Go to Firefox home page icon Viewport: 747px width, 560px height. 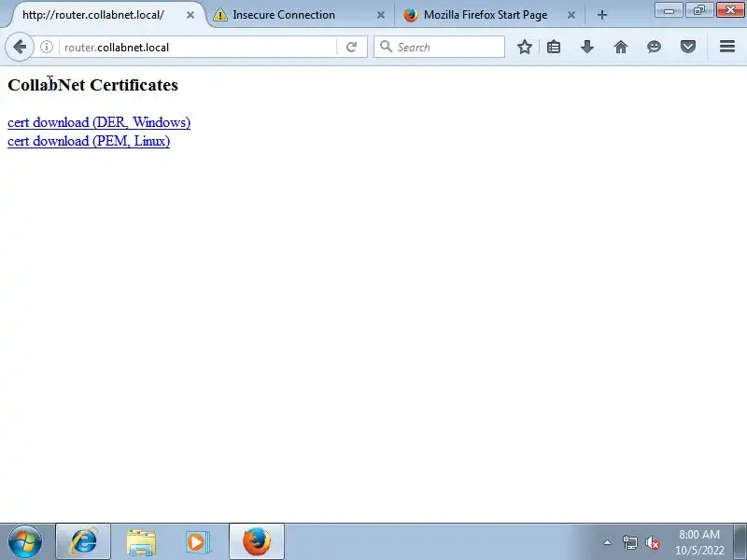pyautogui.click(x=621, y=48)
